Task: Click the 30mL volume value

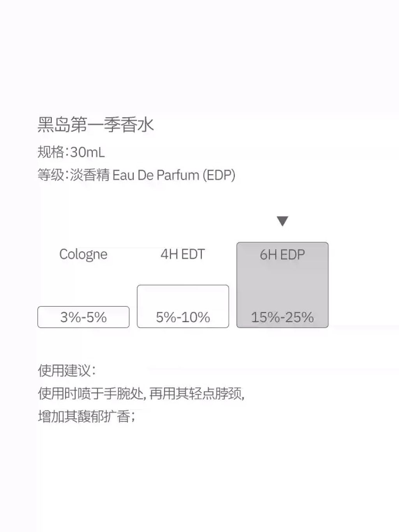Action: coord(88,152)
